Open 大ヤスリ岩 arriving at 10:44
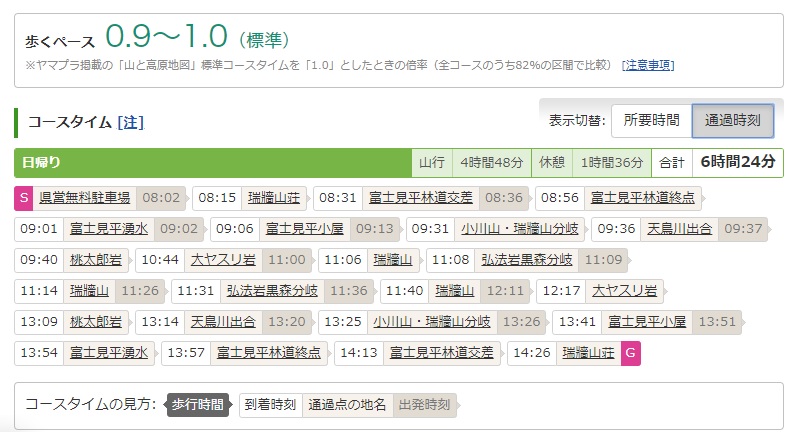 223,259
